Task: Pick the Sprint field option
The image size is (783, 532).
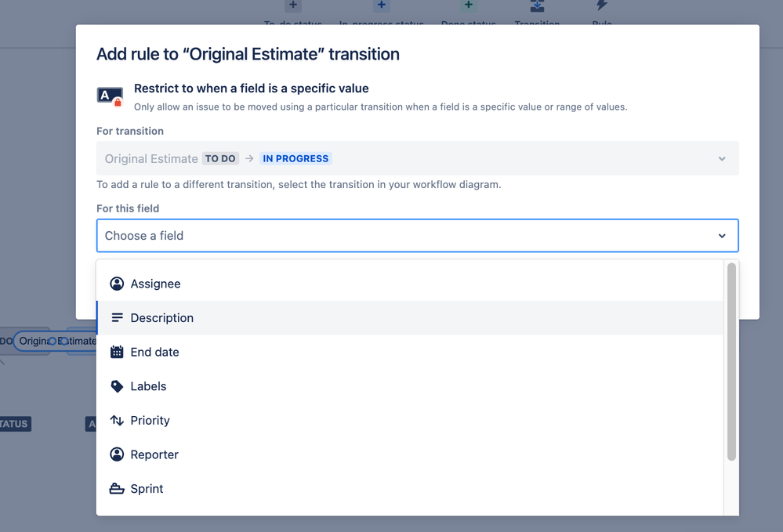Action: click(x=409, y=489)
